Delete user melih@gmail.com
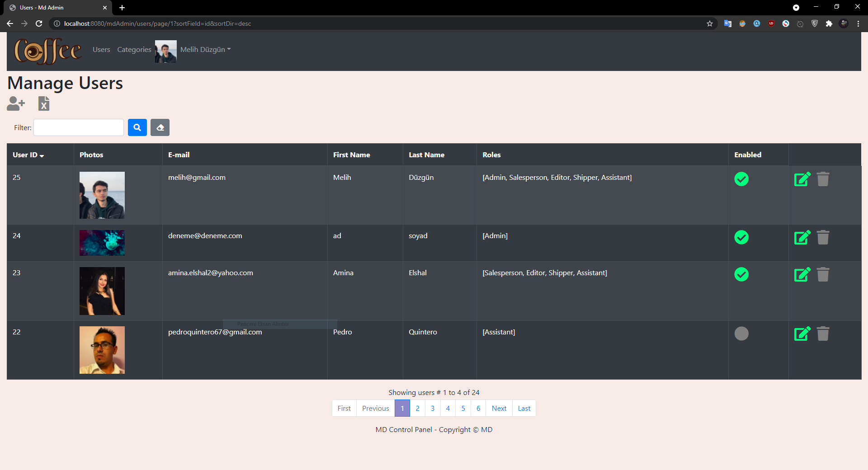Image resolution: width=868 pixels, height=470 pixels. point(823,179)
